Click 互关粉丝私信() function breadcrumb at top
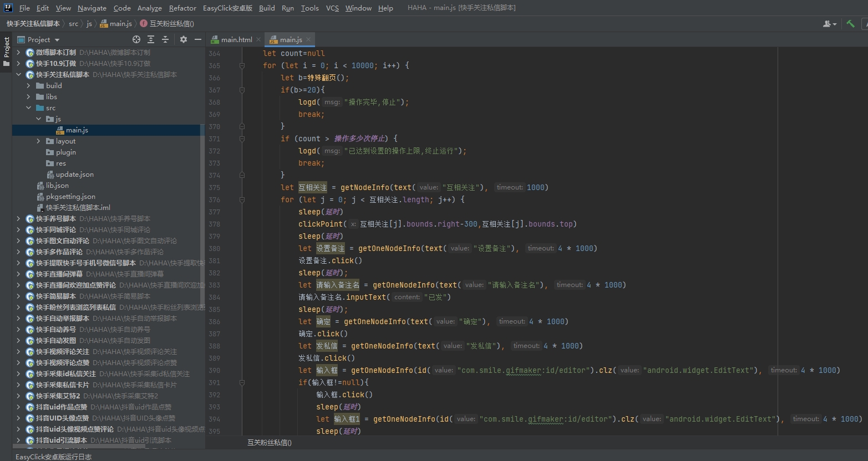868x461 pixels. coord(167,23)
